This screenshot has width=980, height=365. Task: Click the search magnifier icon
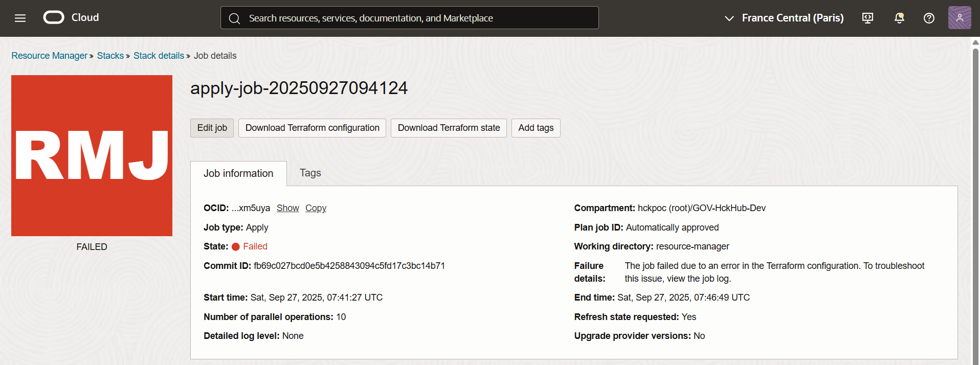(x=234, y=18)
